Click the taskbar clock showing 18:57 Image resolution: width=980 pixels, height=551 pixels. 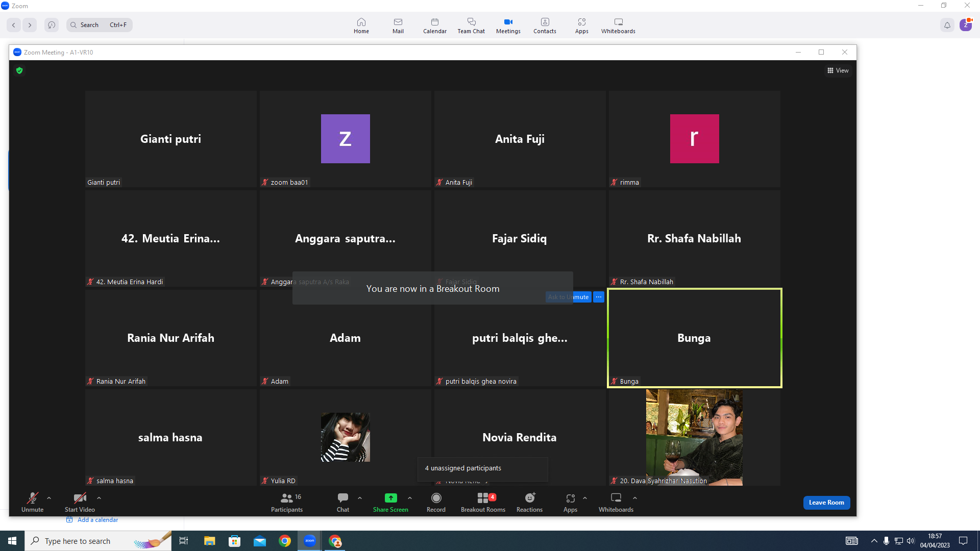pyautogui.click(x=935, y=541)
